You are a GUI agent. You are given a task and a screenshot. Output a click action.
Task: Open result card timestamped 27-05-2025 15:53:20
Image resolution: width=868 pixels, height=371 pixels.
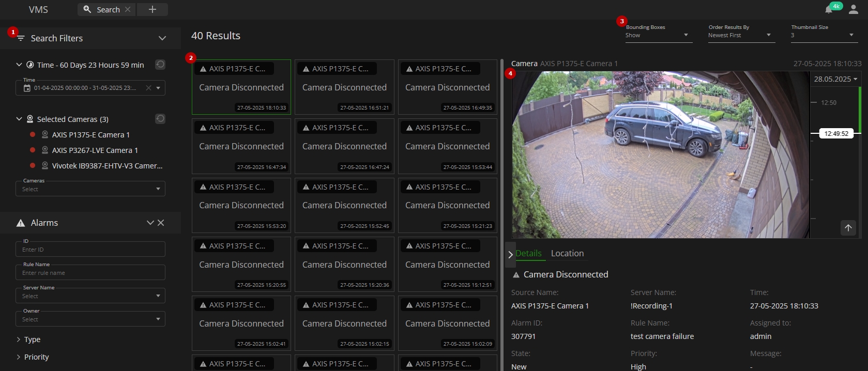click(241, 205)
